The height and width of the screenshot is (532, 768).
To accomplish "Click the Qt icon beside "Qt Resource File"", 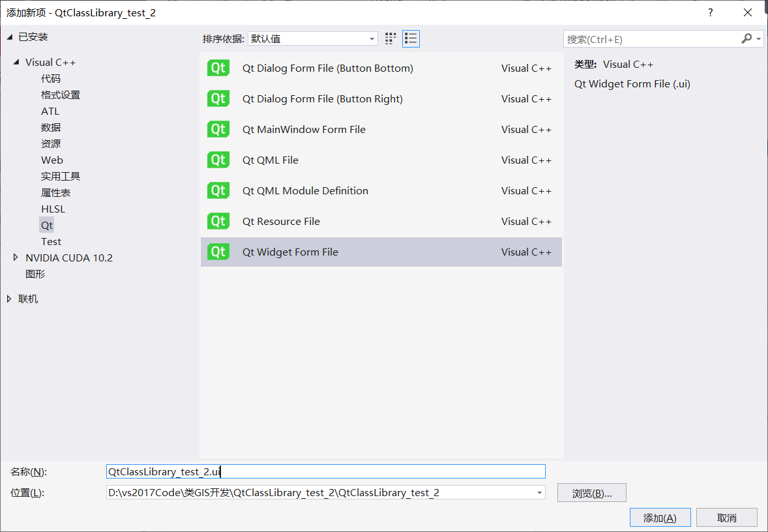I will 218,221.
